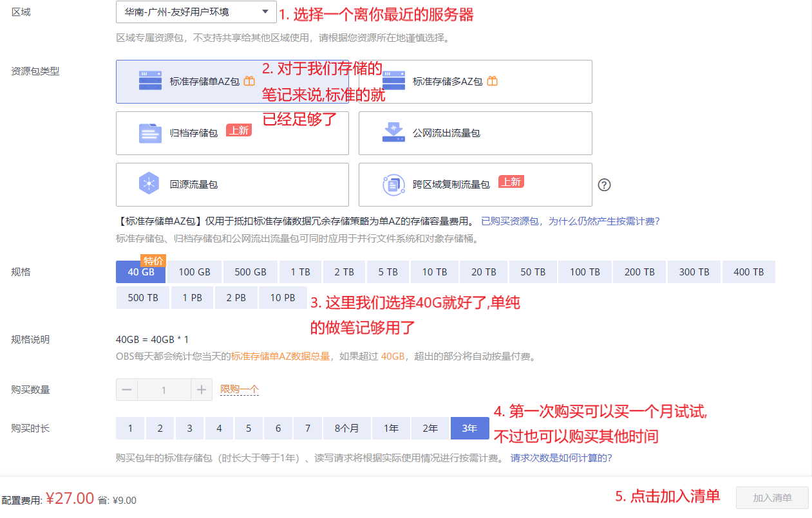Select the 标准存储单AZ包 storage icon
Viewport: 812px width, 518px height.
coord(149,81)
